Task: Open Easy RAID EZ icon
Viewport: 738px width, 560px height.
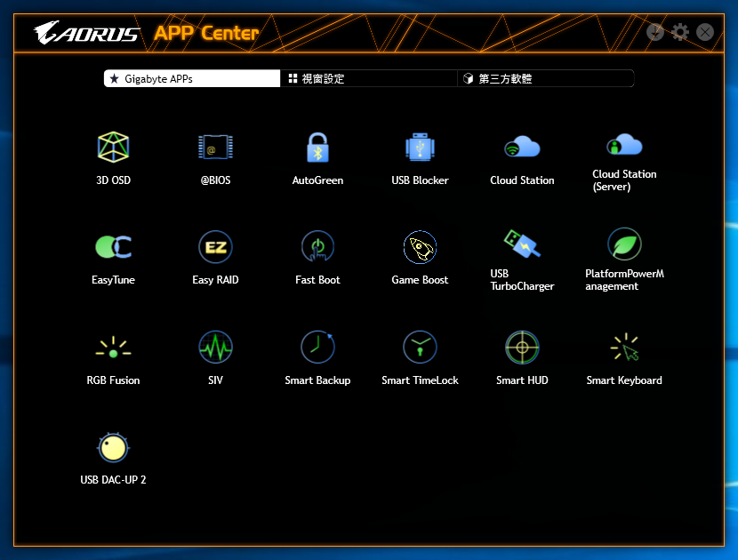Action: click(215, 247)
